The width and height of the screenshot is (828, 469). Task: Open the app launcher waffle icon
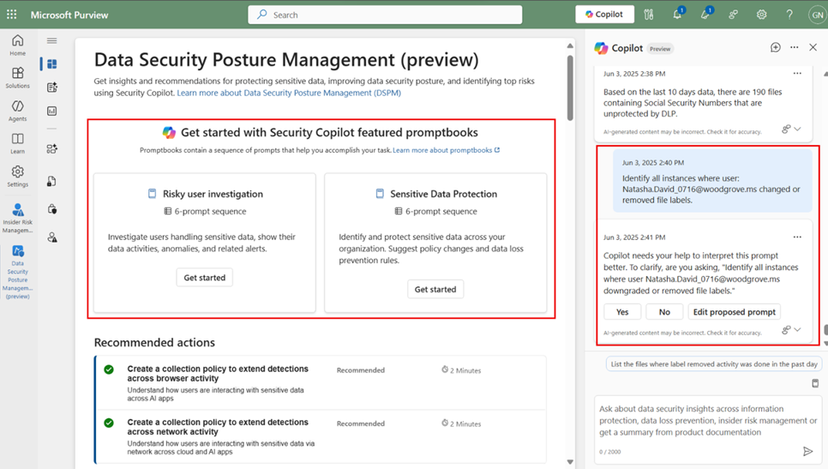(12, 15)
